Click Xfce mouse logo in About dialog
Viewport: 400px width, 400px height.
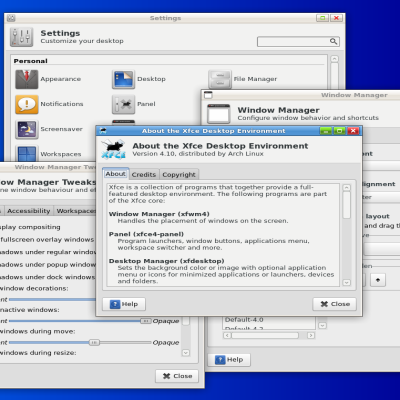pos(113,150)
